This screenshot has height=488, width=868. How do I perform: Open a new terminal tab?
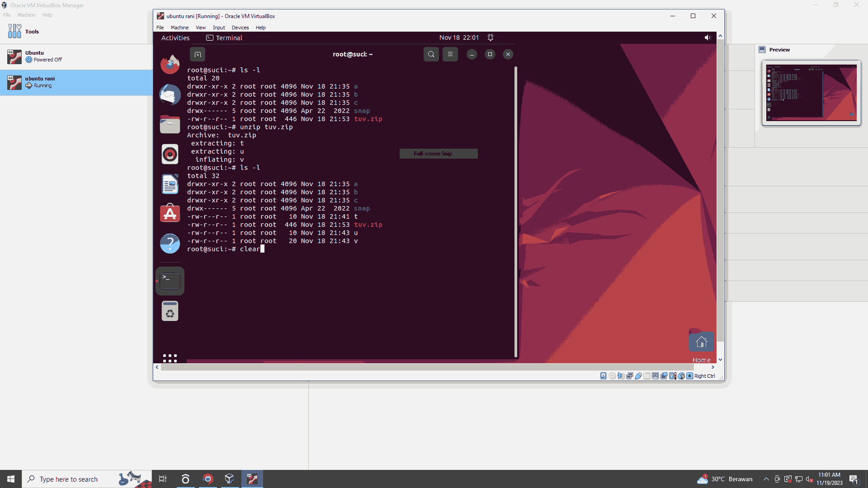click(x=198, y=54)
